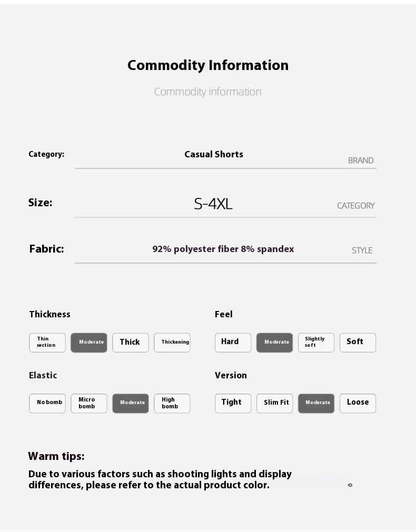Screen dimensions: 416x532
Task: Select the Tight version option
Action: (233, 403)
